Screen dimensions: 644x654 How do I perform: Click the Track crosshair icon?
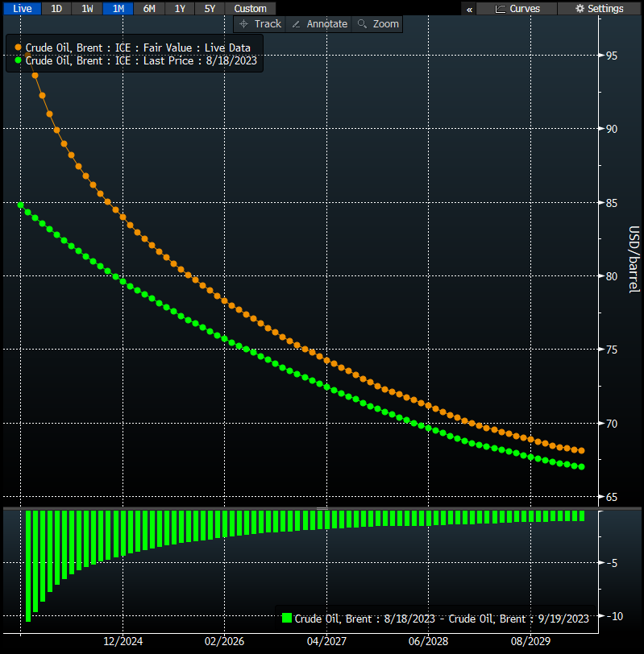click(244, 24)
